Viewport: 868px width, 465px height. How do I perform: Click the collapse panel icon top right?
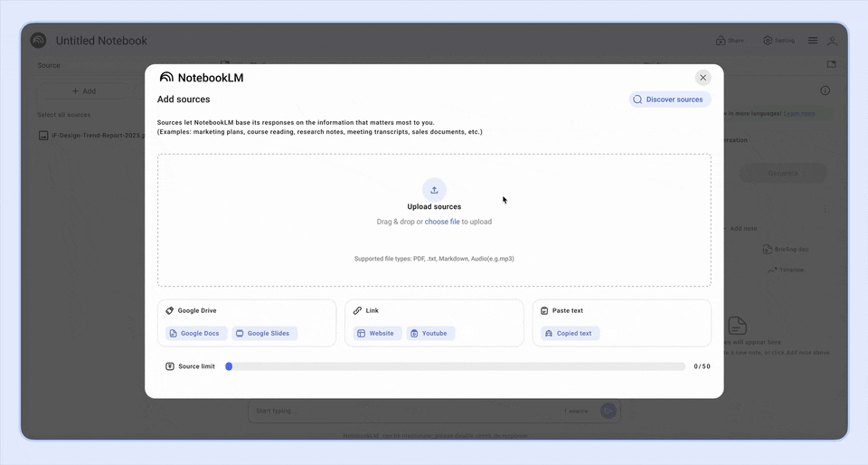(831, 64)
